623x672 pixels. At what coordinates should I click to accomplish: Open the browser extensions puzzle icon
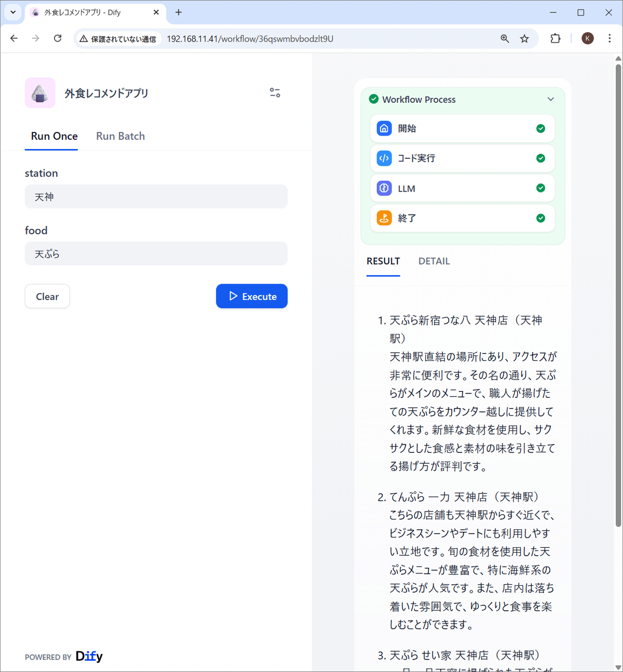556,38
